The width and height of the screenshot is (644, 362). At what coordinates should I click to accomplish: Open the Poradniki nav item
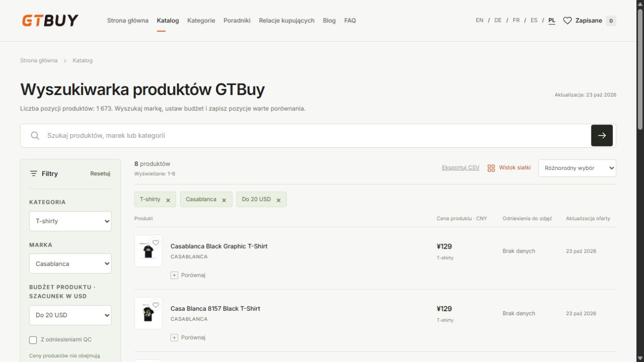[x=237, y=21]
